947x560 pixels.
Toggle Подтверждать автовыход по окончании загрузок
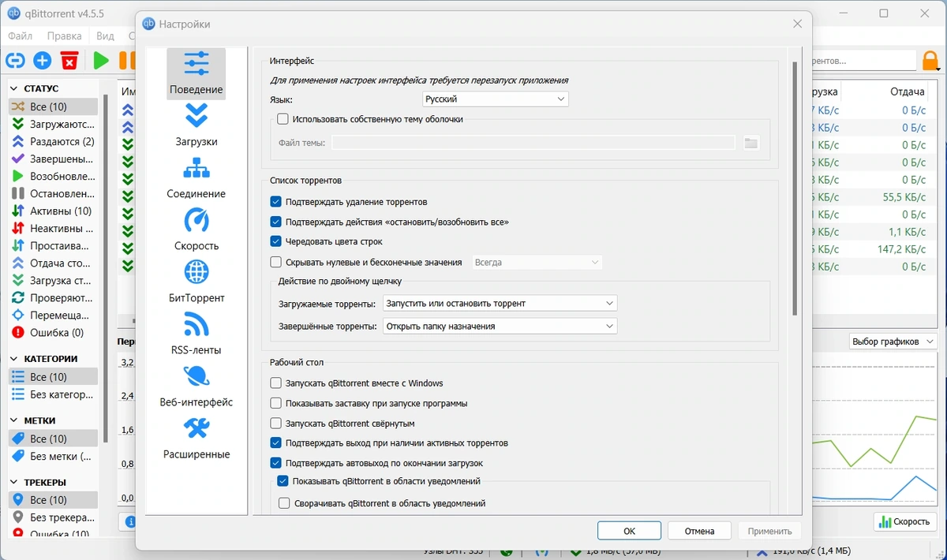coord(275,463)
